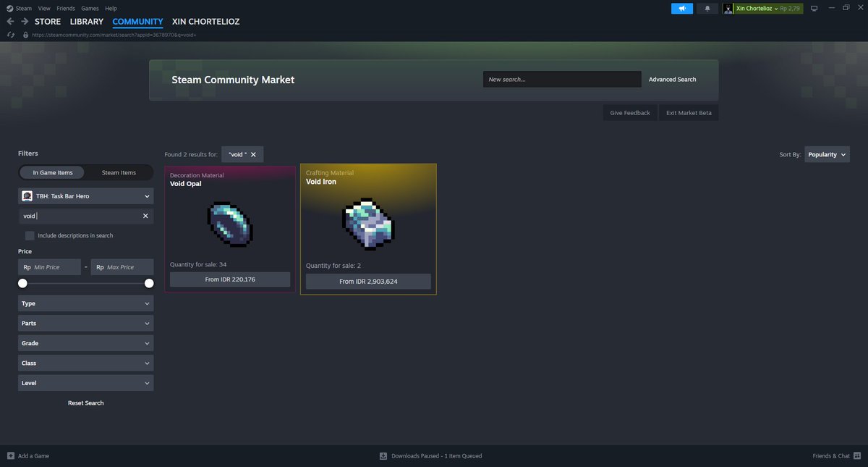
Task: Select the In Game Items toggle
Action: pos(52,172)
